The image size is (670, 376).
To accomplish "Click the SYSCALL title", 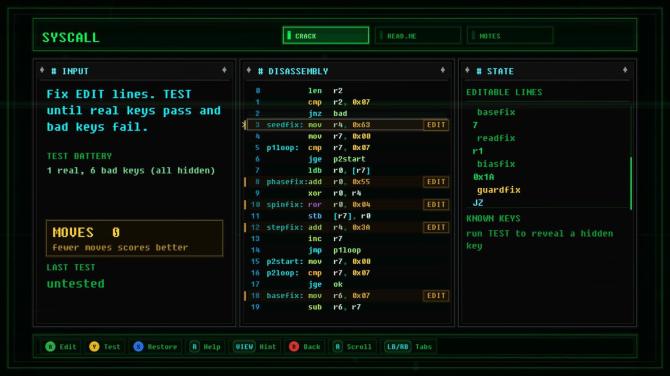I will tap(71, 38).
